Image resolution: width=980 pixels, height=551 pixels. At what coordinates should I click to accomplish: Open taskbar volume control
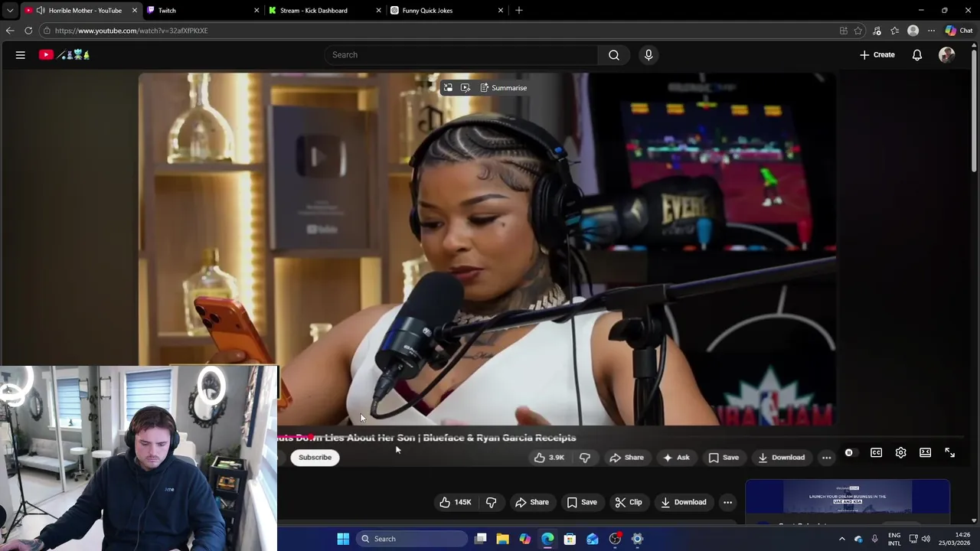tap(926, 539)
